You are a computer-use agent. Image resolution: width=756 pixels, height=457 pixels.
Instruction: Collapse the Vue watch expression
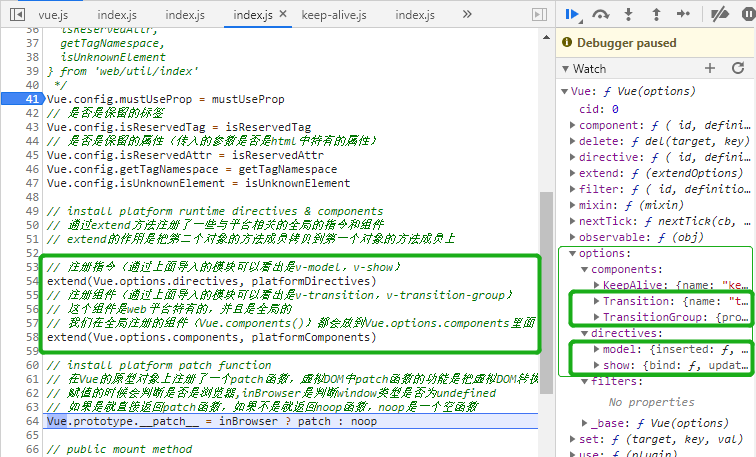564,91
